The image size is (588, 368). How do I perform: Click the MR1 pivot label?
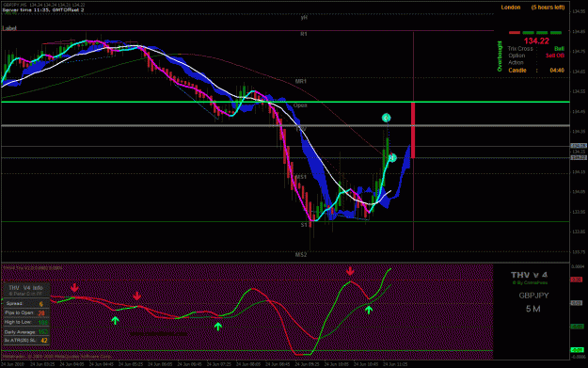coord(301,81)
